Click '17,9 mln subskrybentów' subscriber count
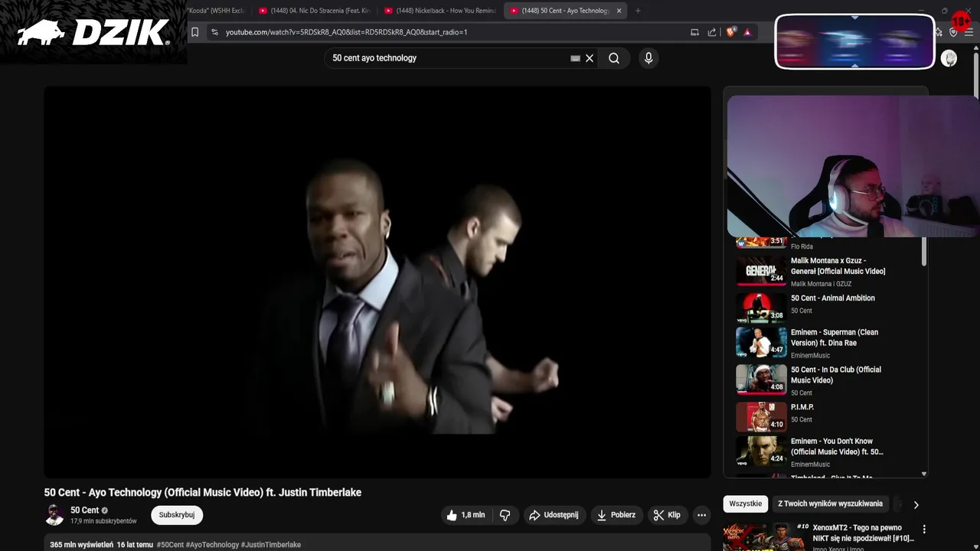The height and width of the screenshot is (551, 980). click(x=103, y=521)
